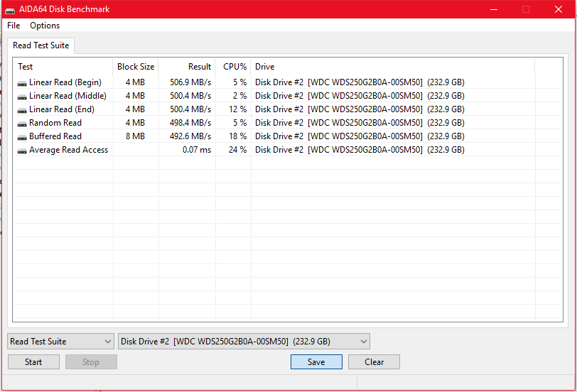This screenshot has width=577, height=392.
Task: Select the Linear Read (Begin) row label
Action: coord(65,82)
